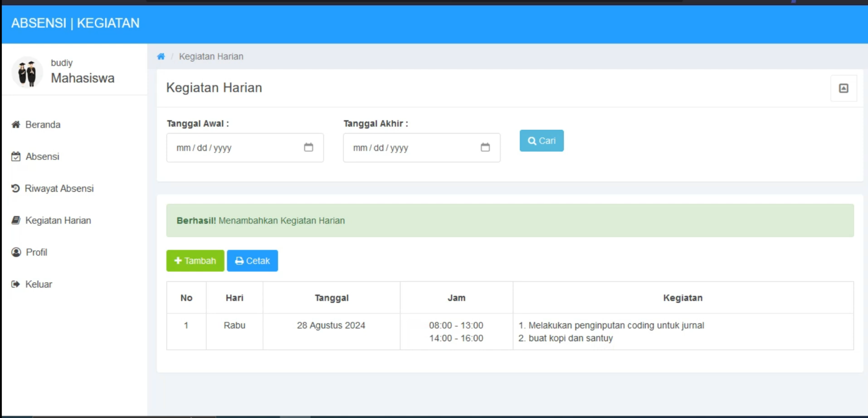This screenshot has height=418, width=868.
Task: Click Kegiatan Harian breadcrumb text
Action: (x=211, y=57)
